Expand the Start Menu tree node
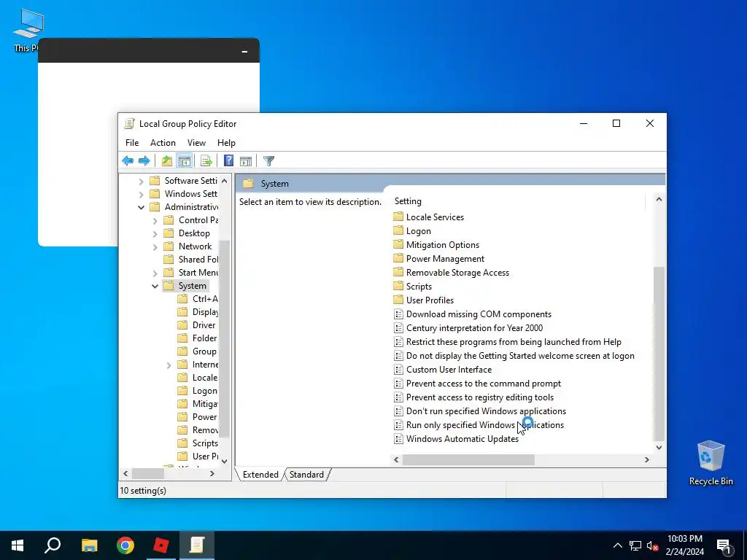 point(155,273)
